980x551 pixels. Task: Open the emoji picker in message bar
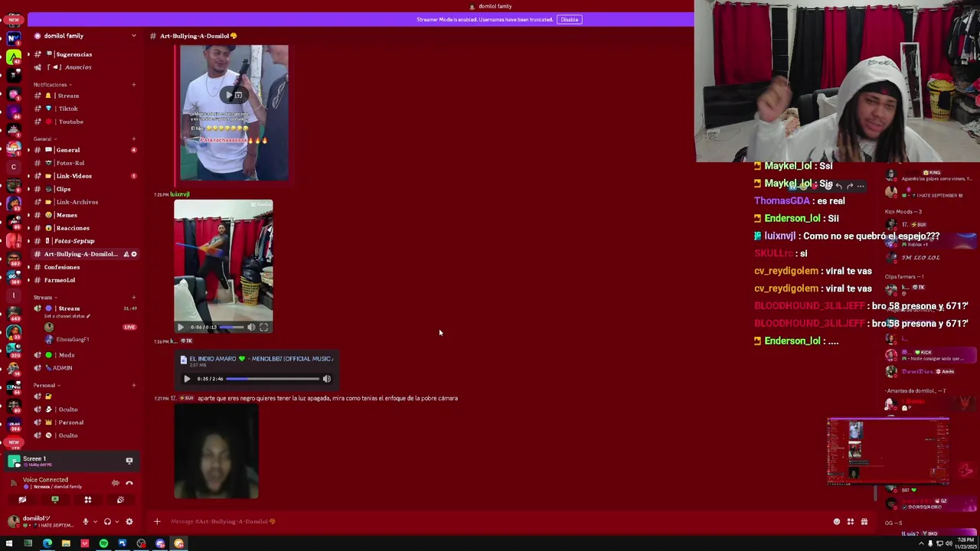(x=837, y=522)
